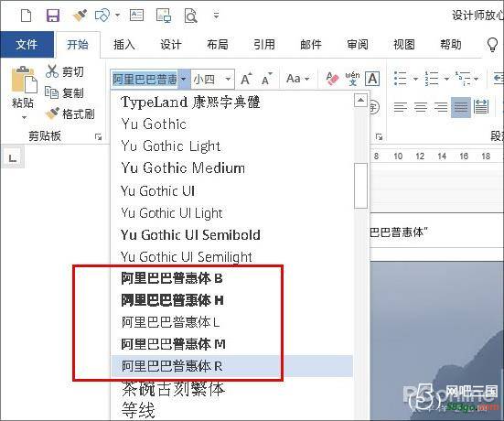Switch to the 插入 ribbon tab
The image size is (504, 421).
[124, 44]
